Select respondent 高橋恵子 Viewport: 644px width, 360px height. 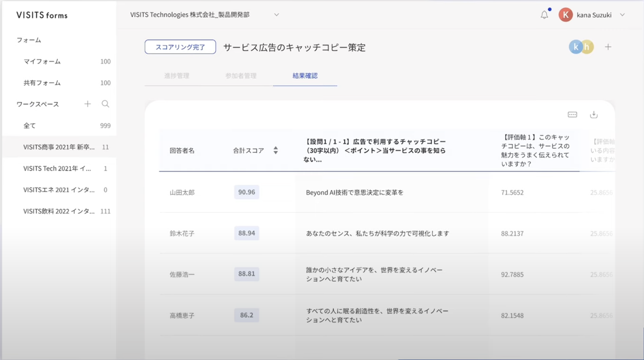(x=182, y=315)
